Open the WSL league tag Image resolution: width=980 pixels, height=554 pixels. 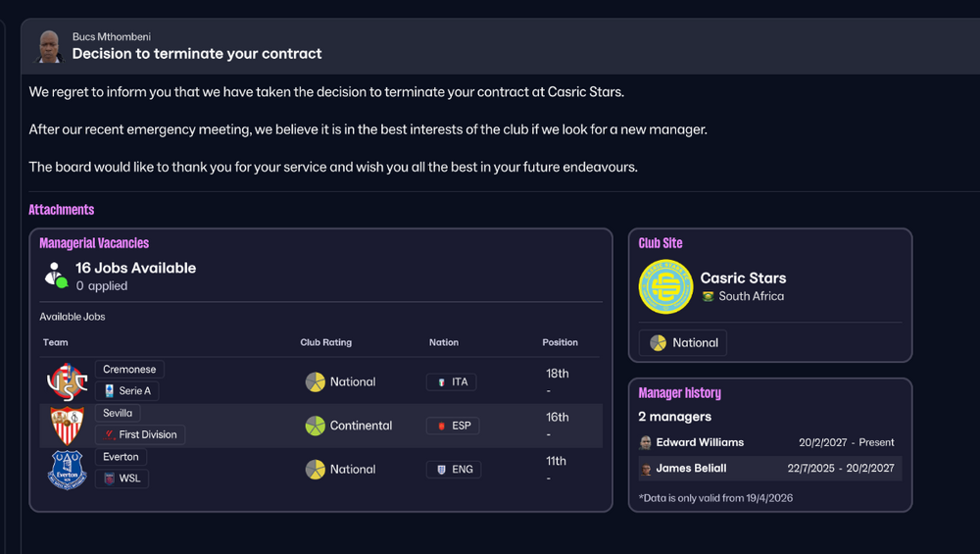pos(122,478)
